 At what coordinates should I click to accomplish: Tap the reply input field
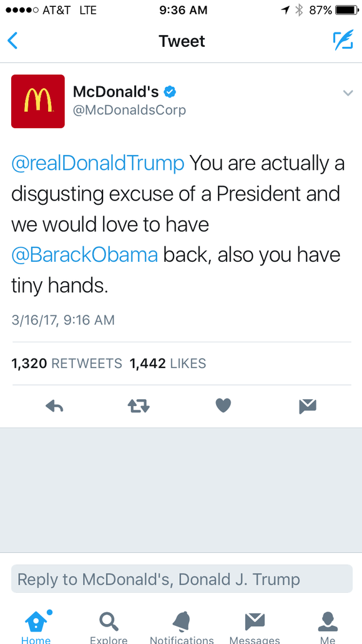[181, 579]
